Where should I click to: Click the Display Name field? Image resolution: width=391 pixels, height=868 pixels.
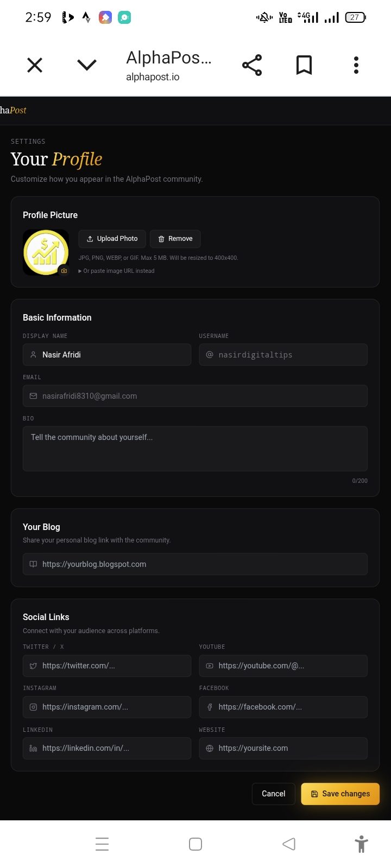[107, 355]
